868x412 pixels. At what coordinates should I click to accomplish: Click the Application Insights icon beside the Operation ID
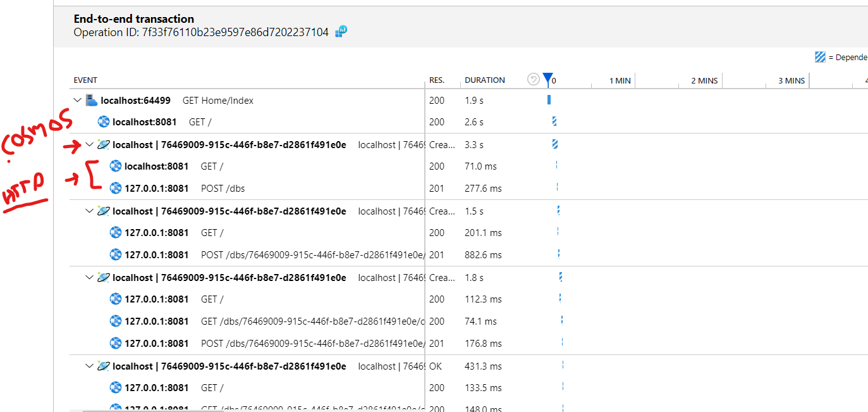point(340,32)
